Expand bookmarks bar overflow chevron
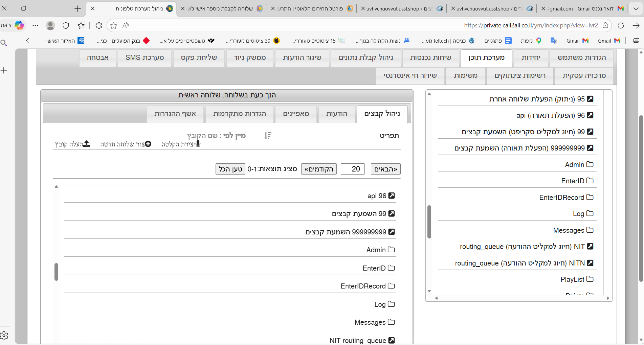The width and height of the screenshot is (644, 345). [27, 41]
